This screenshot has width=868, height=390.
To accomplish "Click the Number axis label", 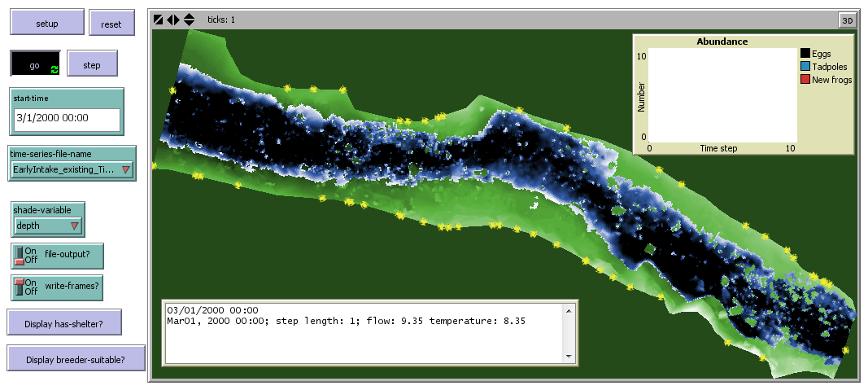I will pyautogui.click(x=641, y=97).
